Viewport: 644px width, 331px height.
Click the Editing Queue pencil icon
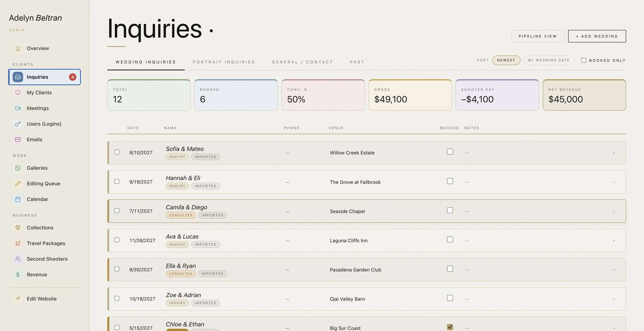tap(18, 184)
